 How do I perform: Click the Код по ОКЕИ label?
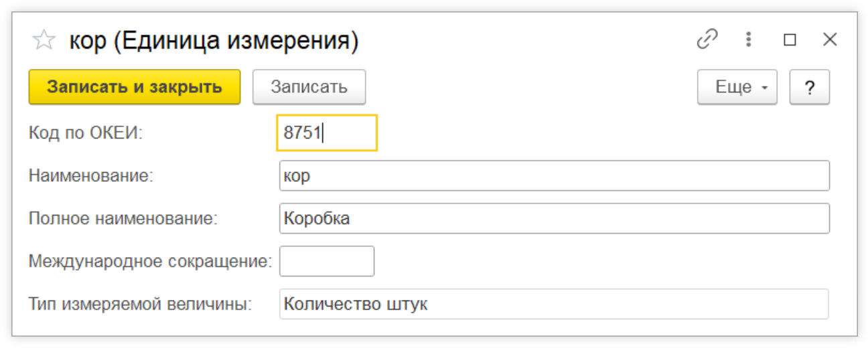[x=86, y=133]
